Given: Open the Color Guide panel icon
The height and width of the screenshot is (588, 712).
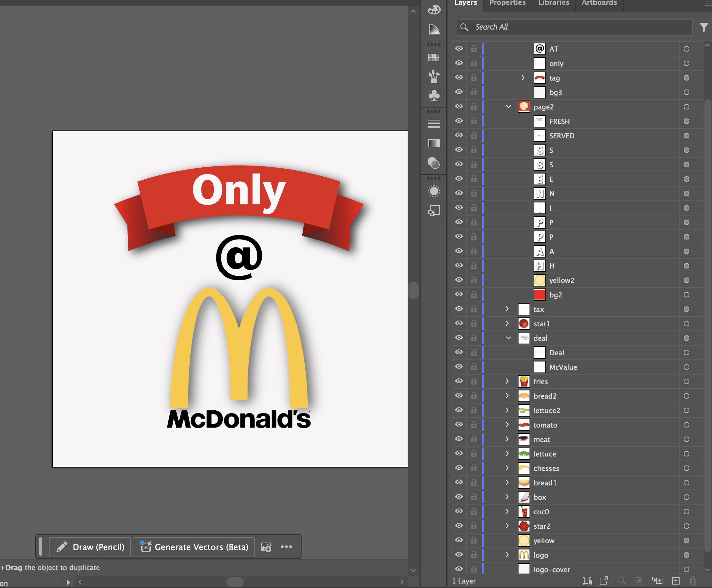Looking at the screenshot, I should (x=434, y=29).
